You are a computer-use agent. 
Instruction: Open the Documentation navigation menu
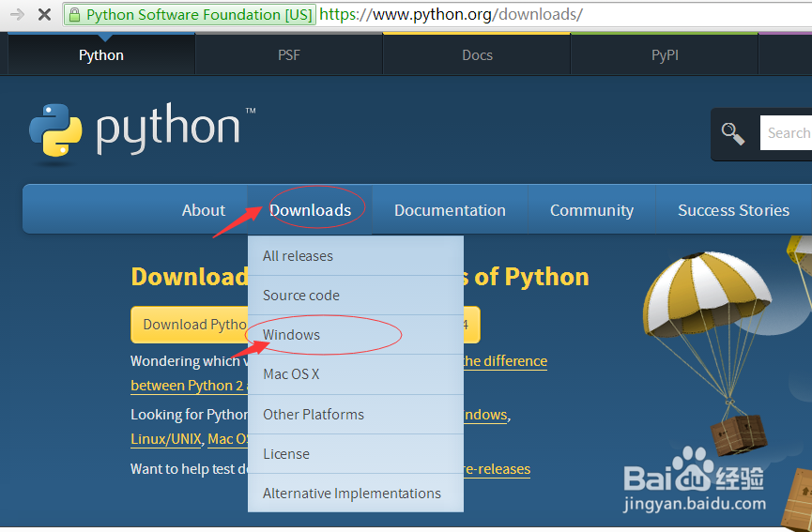(450, 210)
